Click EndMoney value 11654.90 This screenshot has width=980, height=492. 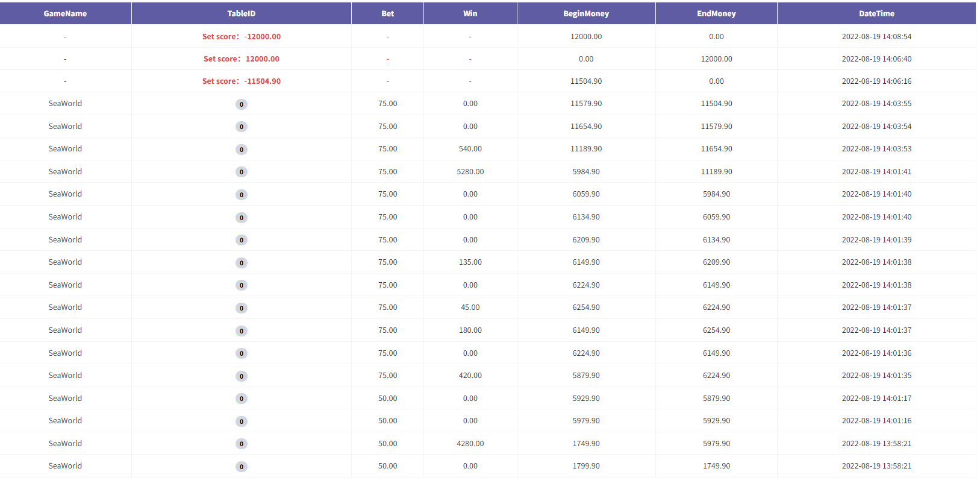[716, 148]
